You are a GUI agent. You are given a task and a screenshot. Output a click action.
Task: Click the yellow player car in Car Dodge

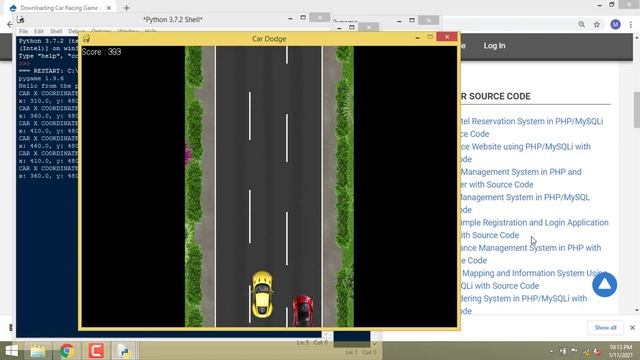pyautogui.click(x=262, y=294)
